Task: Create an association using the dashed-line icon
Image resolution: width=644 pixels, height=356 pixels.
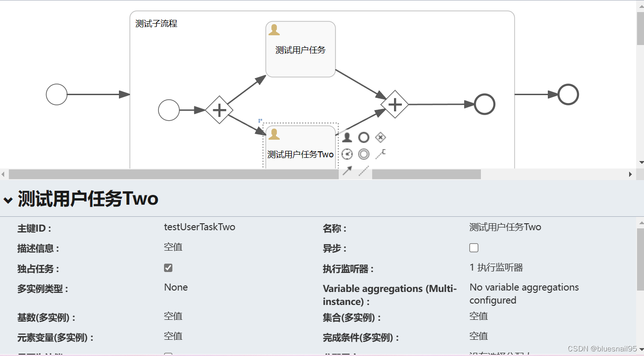Action: [363, 170]
